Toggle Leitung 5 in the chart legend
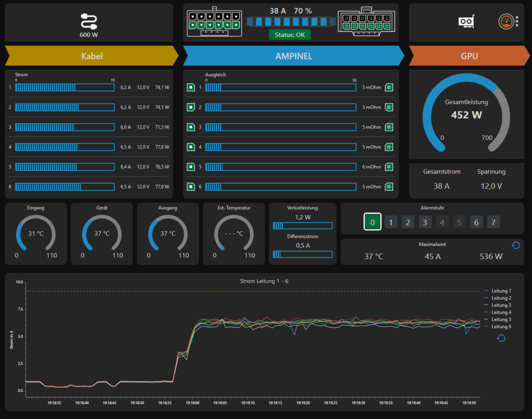The height and width of the screenshot is (419, 532). 498,319
